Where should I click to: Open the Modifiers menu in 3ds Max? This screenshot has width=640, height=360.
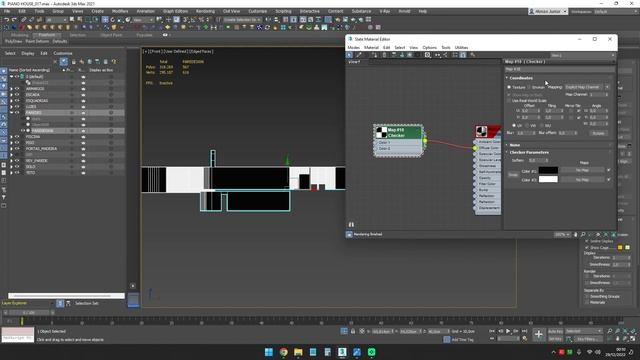pos(120,11)
